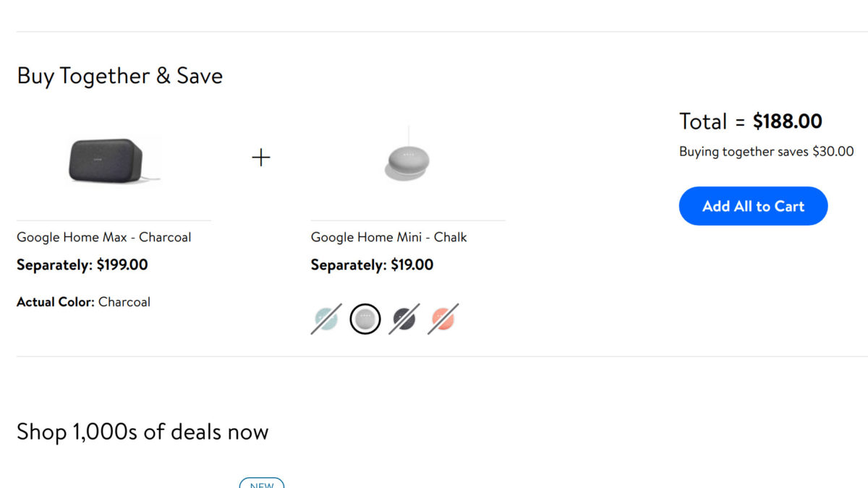This screenshot has width=868, height=488.
Task: Click the Buying together saves $30.00 text
Action: 766,151
